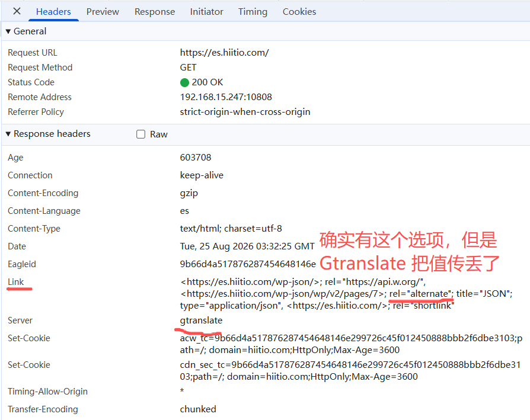Screen dimensions: 530x420
Task: Click the Remote Address label
Action: (40, 97)
